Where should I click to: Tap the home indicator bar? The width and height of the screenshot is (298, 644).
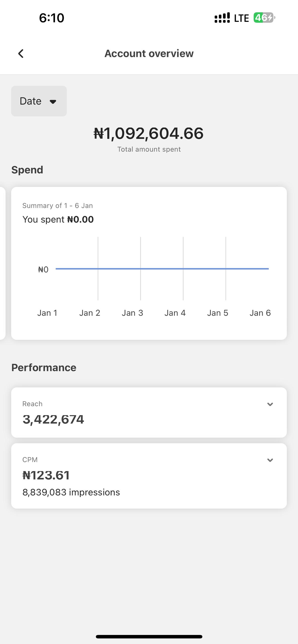tap(149, 636)
